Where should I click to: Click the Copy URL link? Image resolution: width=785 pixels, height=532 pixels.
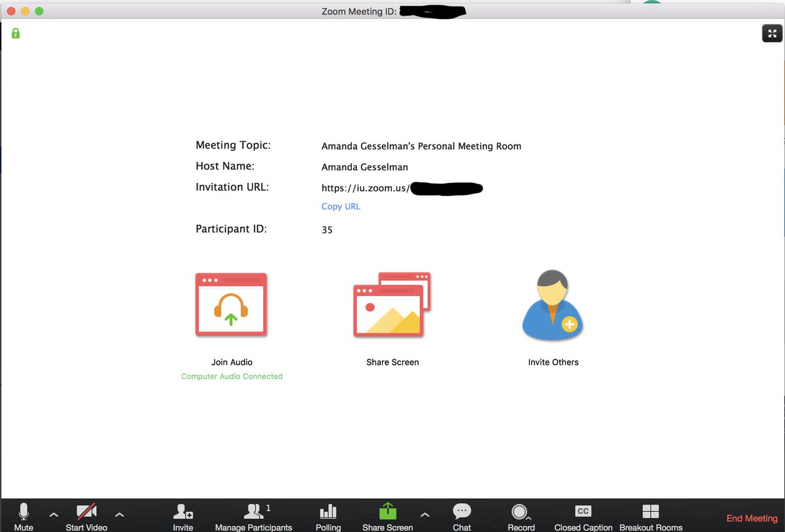pos(341,207)
